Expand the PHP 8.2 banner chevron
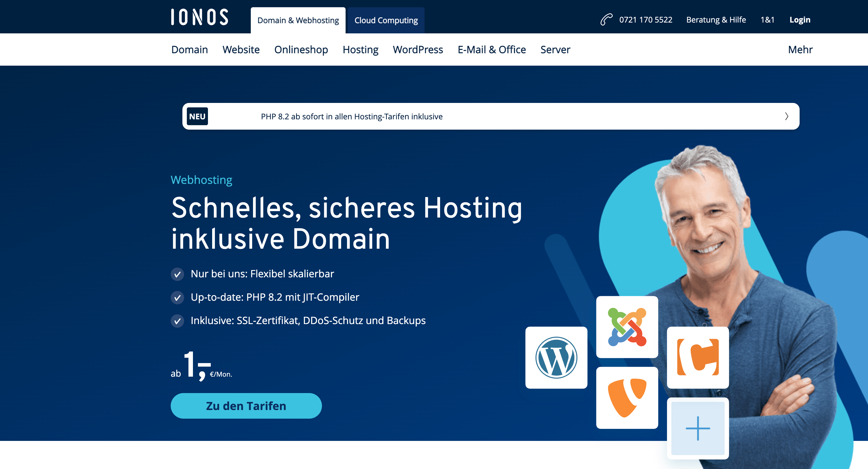Viewport: 868px width, 469px height. click(787, 116)
